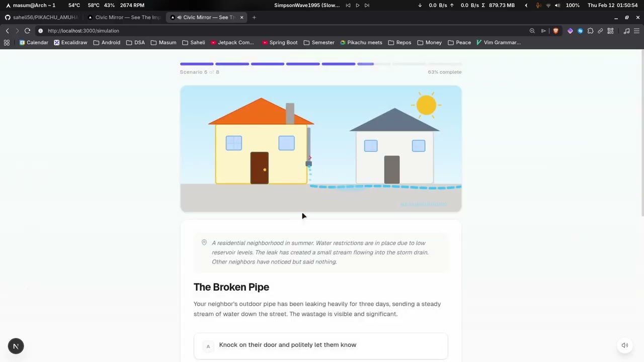This screenshot has height=362, width=644.
Task: Skip to previous track in top bar
Action: (x=348, y=5)
